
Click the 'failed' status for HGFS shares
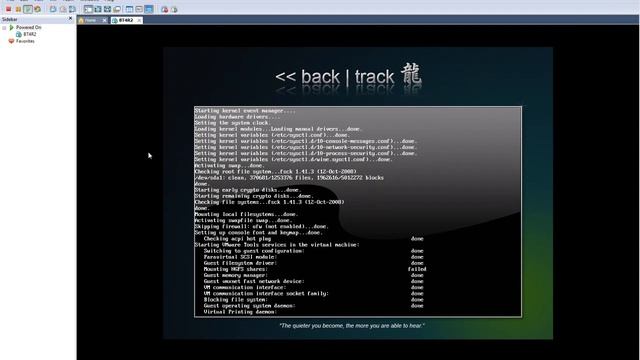(417, 269)
